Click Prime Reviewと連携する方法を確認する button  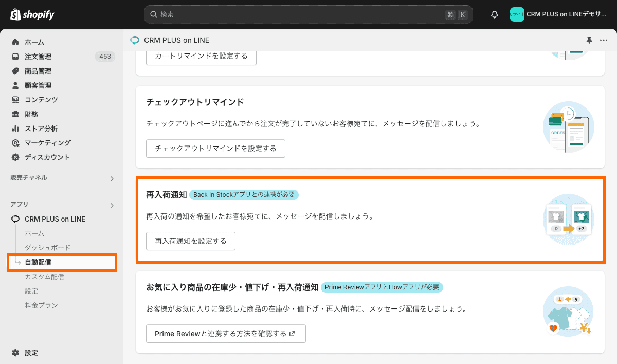pos(226,333)
